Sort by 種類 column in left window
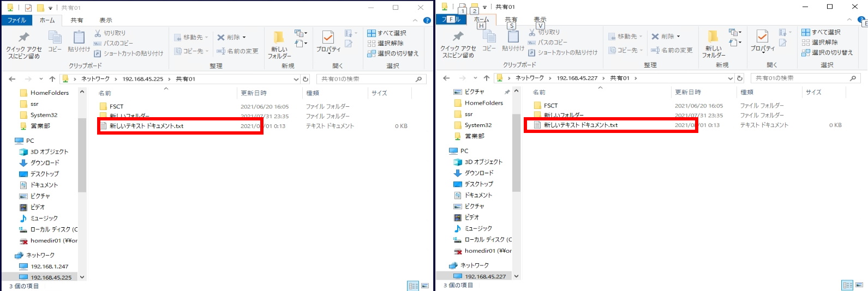Image resolution: width=868 pixels, height=291 pixels. coord(313,93)
